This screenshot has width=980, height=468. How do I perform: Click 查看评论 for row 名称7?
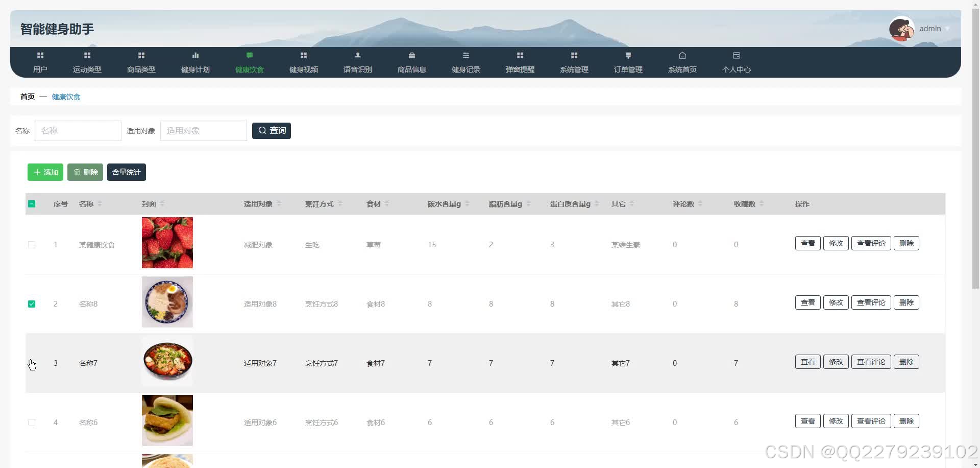tap(871, 362)
